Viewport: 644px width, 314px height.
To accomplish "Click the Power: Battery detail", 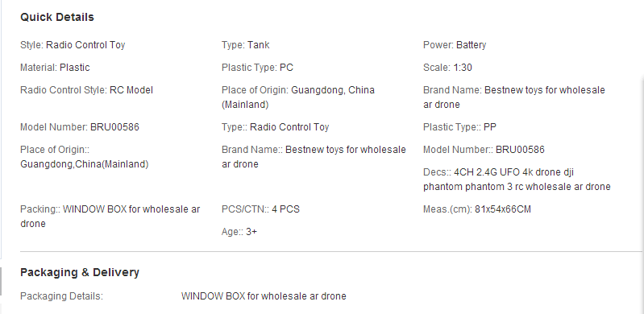I will point(455,45).
